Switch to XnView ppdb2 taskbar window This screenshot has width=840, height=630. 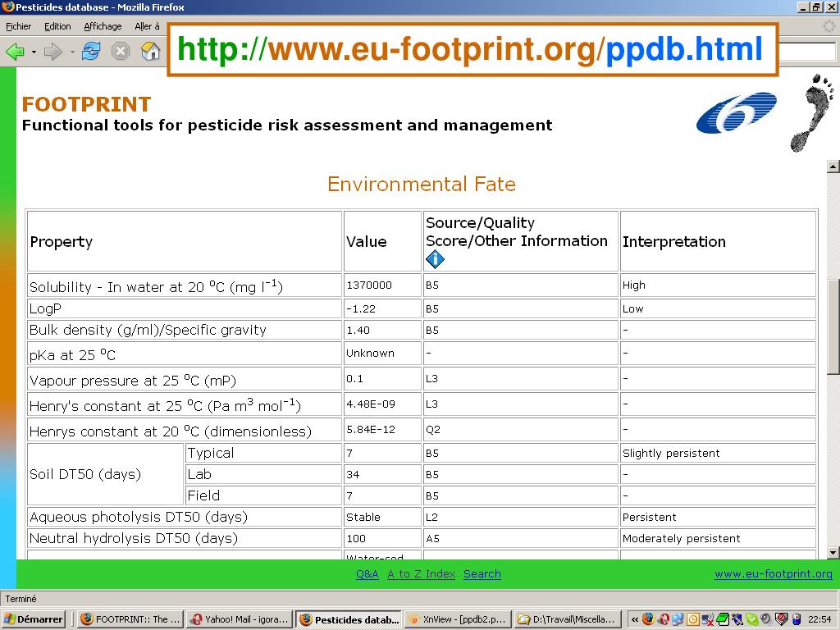coord(458,619)
